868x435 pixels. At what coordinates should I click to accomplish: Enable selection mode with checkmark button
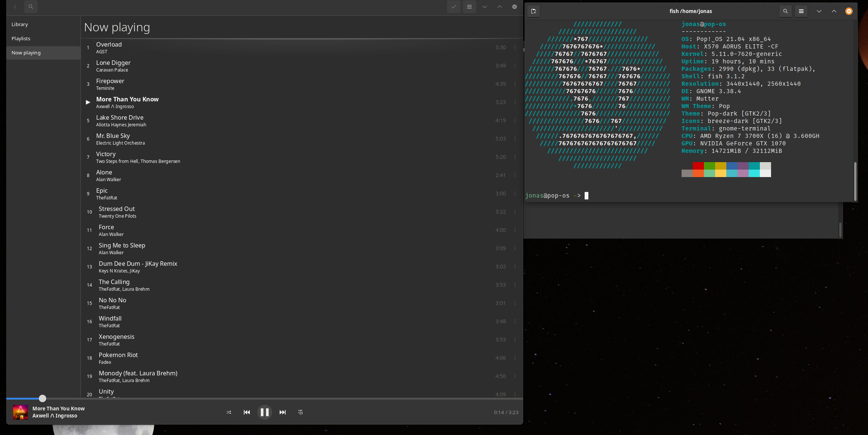pos(454,7)
